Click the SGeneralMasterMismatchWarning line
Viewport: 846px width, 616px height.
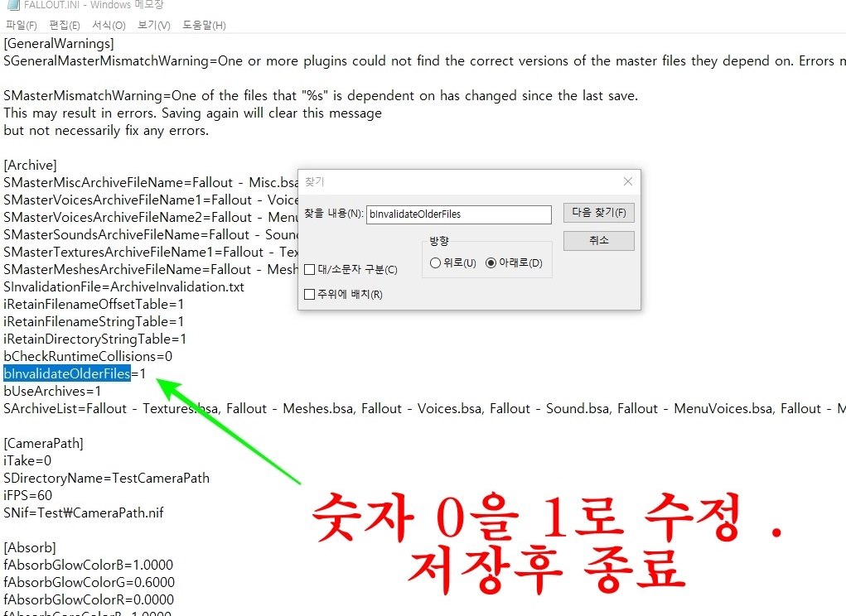coord(424,61)
